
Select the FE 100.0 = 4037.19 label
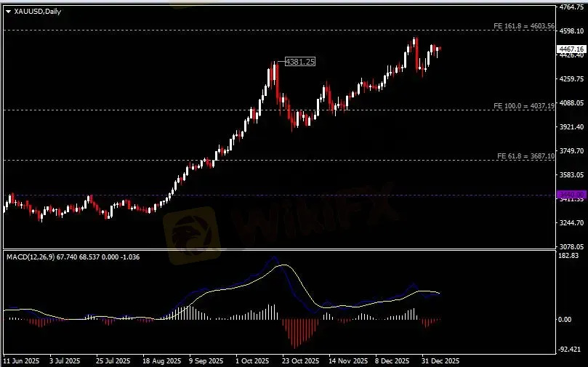click(x=524, y=106)
